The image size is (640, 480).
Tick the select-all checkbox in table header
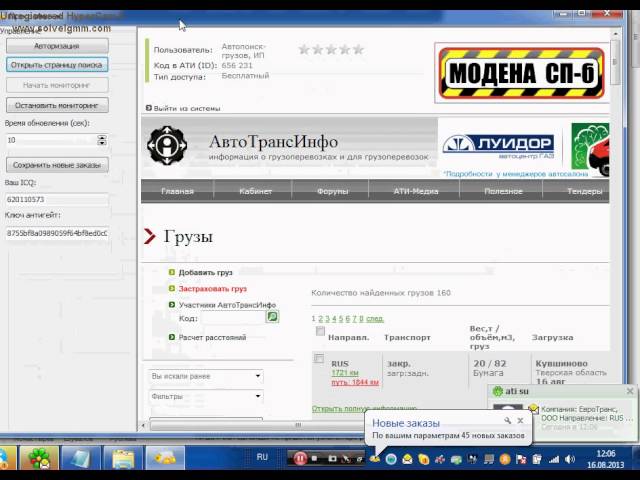coord(320,331)
